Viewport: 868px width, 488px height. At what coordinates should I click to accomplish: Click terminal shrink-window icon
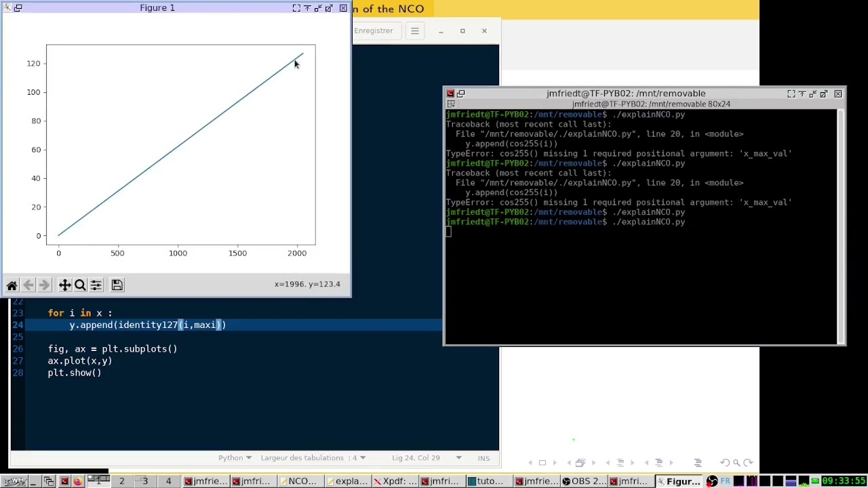(812, 94)
